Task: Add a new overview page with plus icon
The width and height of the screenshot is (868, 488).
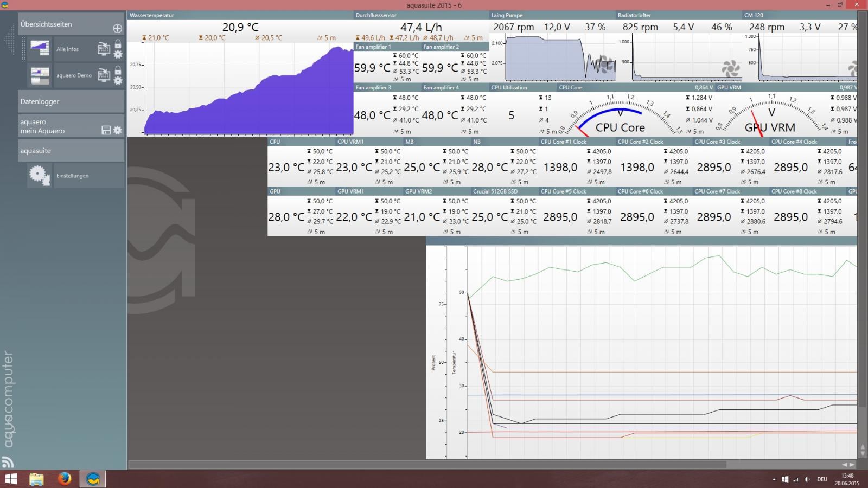Action: coord(117,28)
